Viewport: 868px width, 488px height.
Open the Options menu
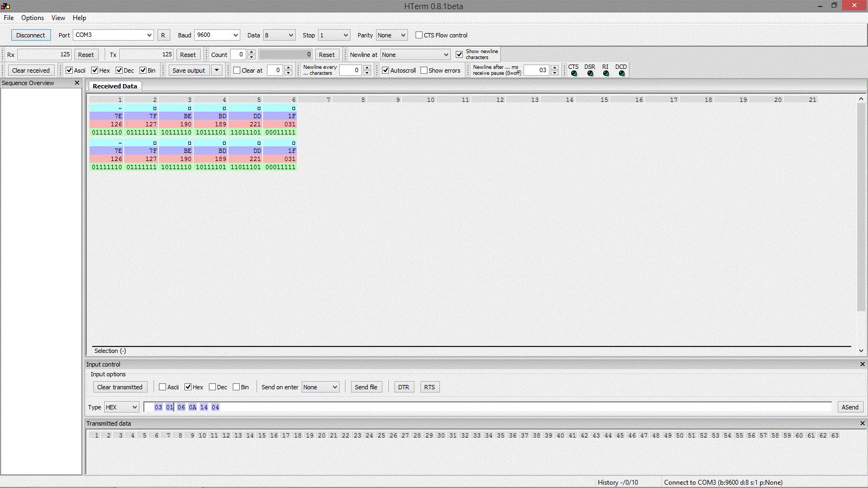click(33, 18)
